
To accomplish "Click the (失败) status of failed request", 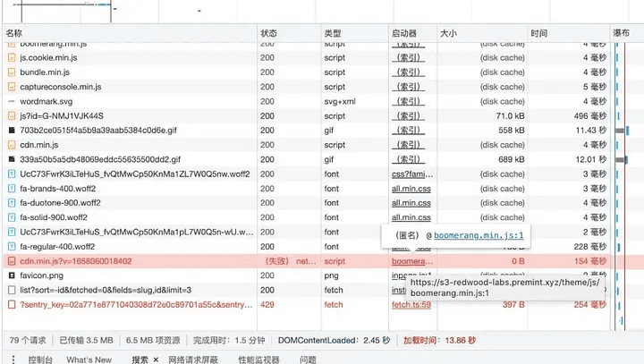I will point(277,261).
